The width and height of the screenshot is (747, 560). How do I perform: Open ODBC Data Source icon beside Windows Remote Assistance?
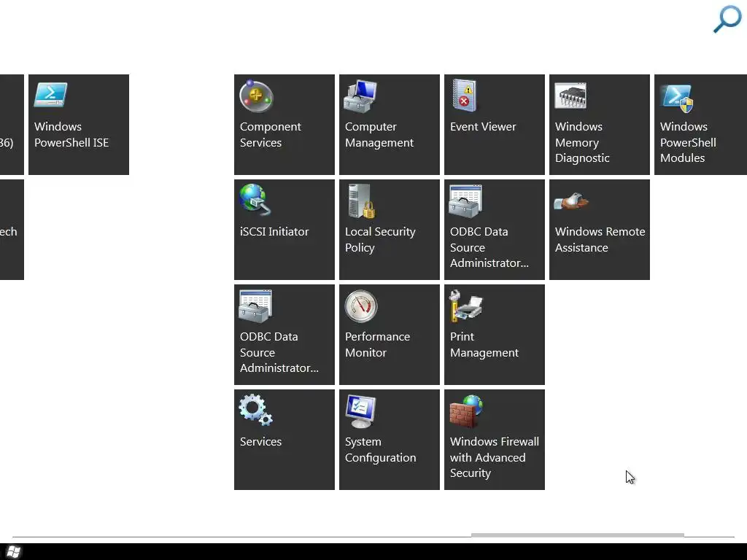[x=465, y=201]
